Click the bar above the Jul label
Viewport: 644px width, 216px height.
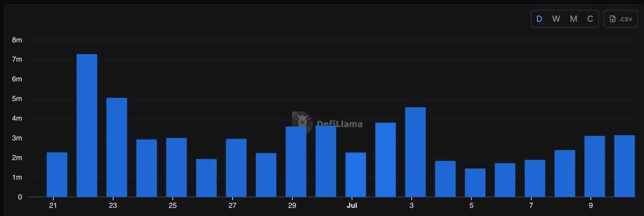(x=356, y=174)
